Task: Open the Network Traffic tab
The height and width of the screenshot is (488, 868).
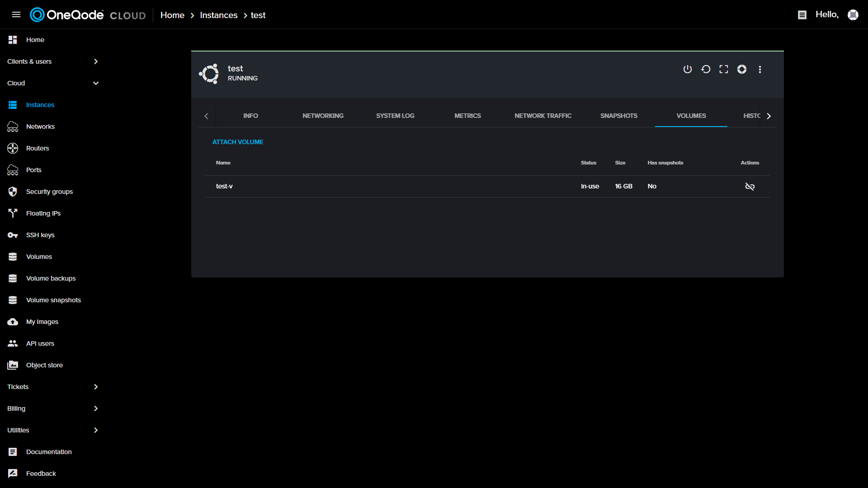Action: tap(542, 116)
